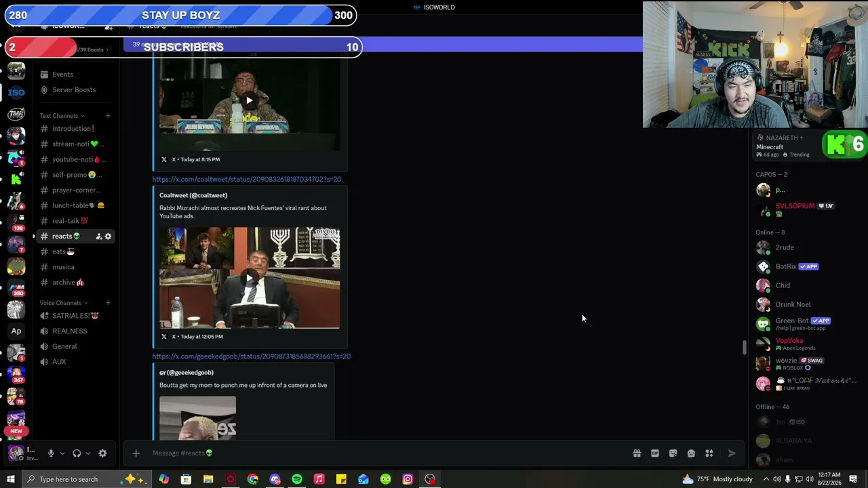The height and width of the screenshot is (488, 868).
Task: Play the Rabbi Mizrachi video embed
Action: [250, 278]
